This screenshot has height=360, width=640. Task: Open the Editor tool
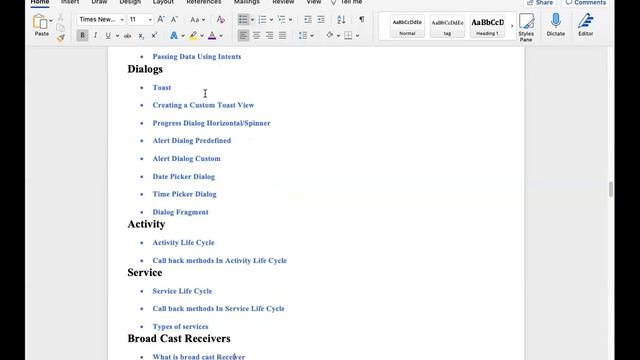point(585,25)
